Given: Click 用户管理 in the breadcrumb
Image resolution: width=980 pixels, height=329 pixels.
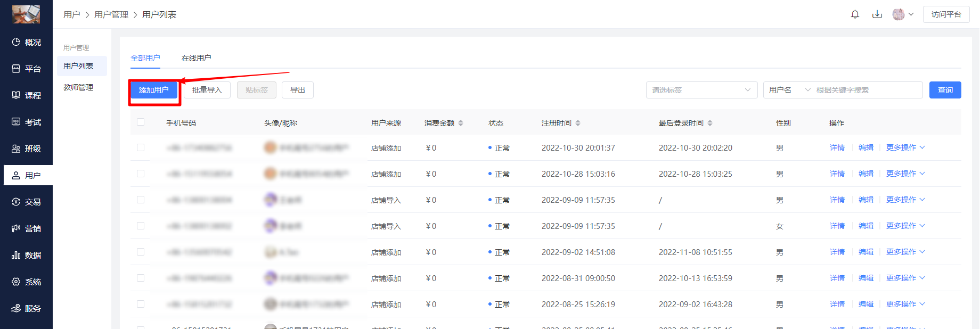Looking at the screenshot, I should (x=111, y=14).
